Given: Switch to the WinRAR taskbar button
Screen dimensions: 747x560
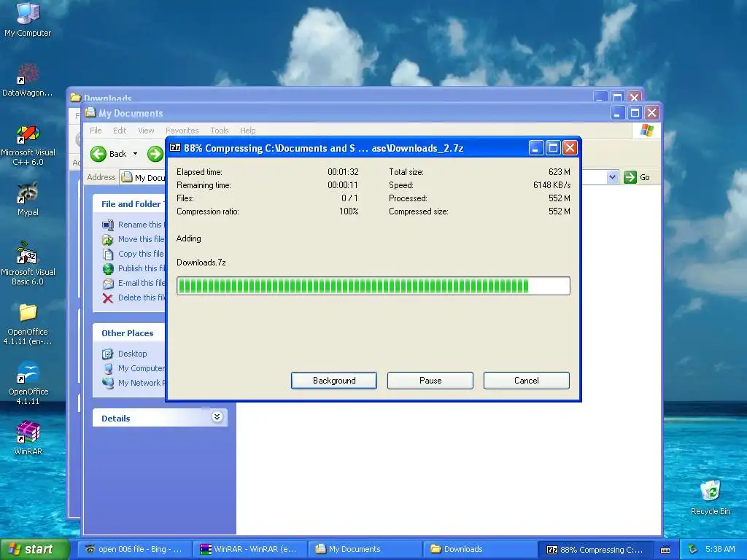Looking at the screenshot, I should tap(250, 550).
